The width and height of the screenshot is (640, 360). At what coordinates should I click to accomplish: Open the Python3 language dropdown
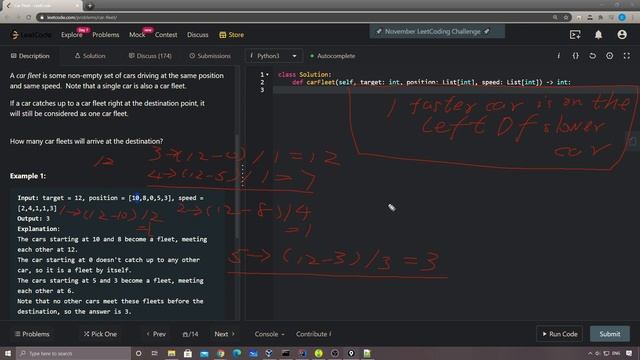[273, 56]
